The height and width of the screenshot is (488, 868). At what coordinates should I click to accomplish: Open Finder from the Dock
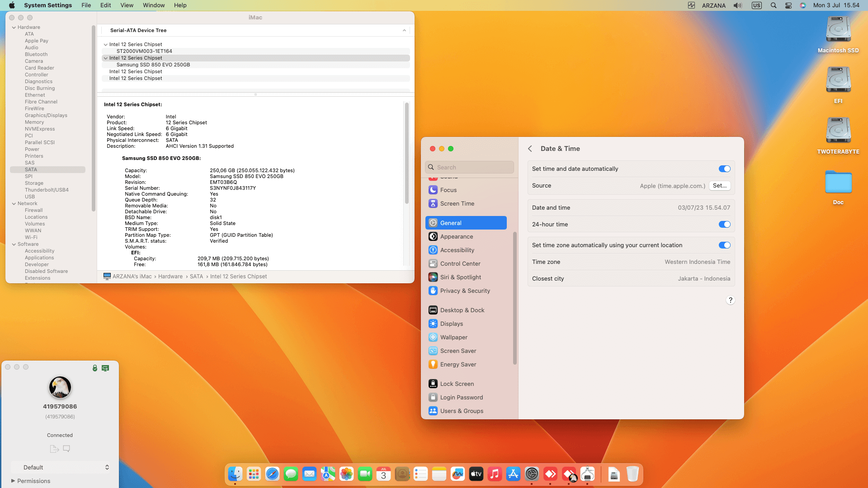tap(235, 474)
